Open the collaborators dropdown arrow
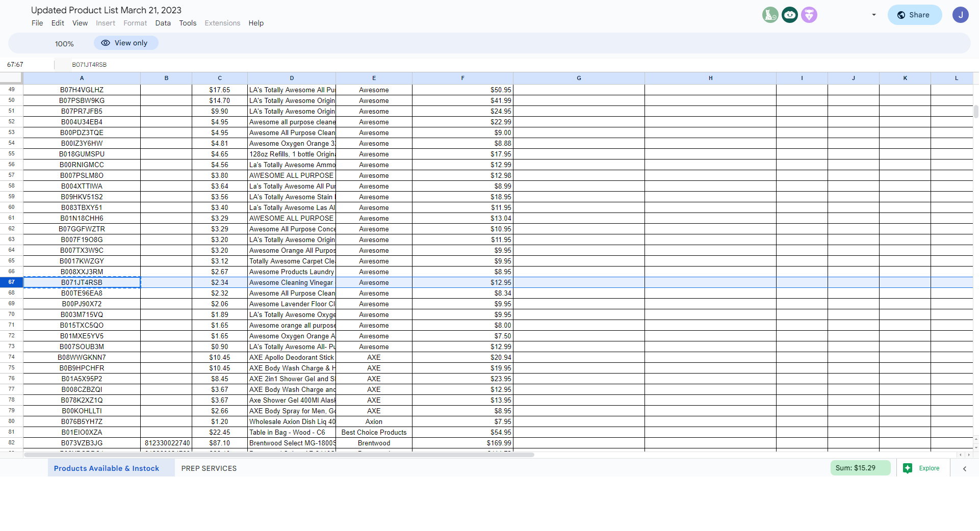This screenshot has height=531, width=980. click(x=874, y=15)
